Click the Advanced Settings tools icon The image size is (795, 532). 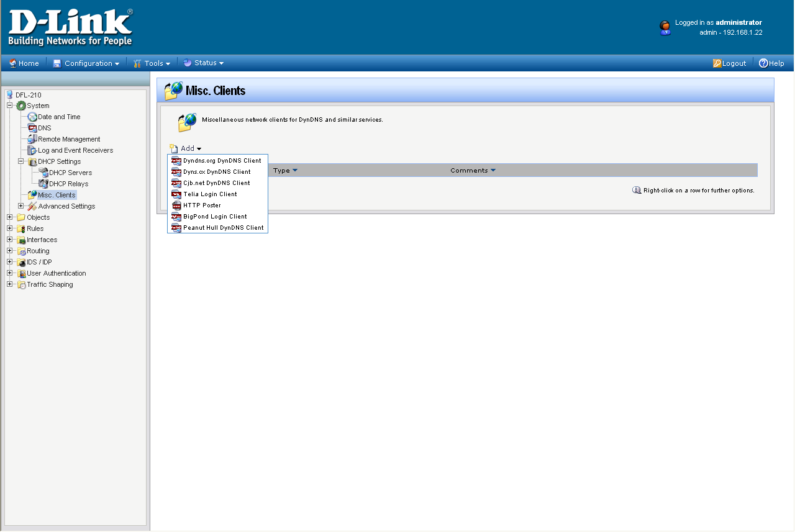click(32, 206)
